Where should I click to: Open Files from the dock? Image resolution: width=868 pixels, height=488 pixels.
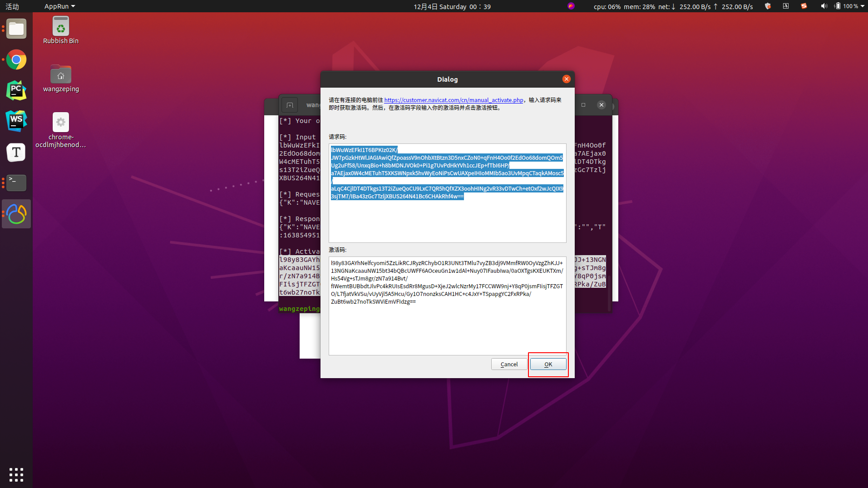point(16,29)
